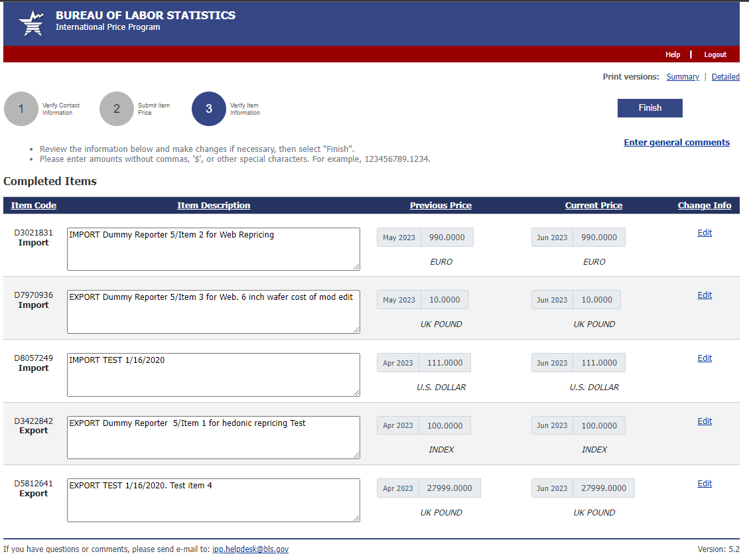The height and width of the screenshot is (560, 749).
Task: Sort by Item Code column header
Action: (34, 206)
